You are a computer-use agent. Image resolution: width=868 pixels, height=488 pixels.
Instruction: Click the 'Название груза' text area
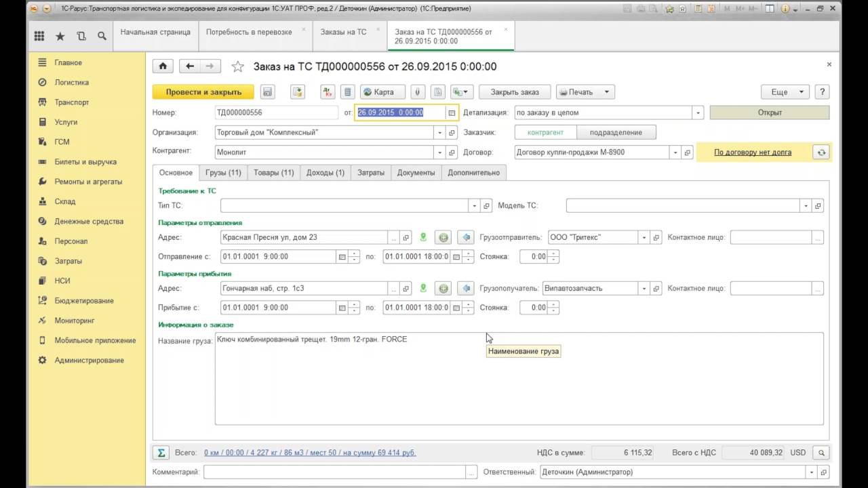(x=519, y=379)
